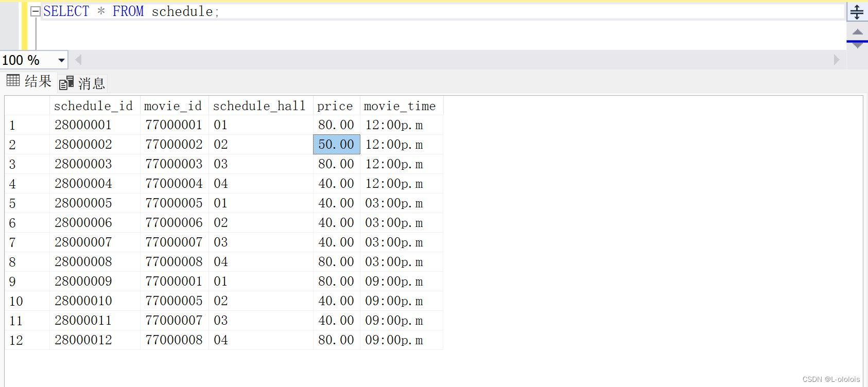The height and width of the screenshot is (387, 868).
Task: Click schedule_hall cell in row 7
Action: click(x=261, y=242)
